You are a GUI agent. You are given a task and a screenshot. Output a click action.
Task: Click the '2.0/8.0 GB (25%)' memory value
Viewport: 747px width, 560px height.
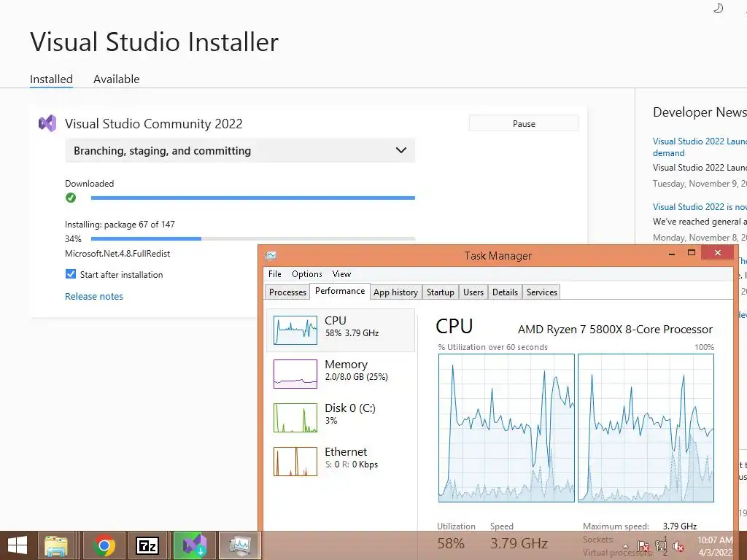[x=356, y=377]
